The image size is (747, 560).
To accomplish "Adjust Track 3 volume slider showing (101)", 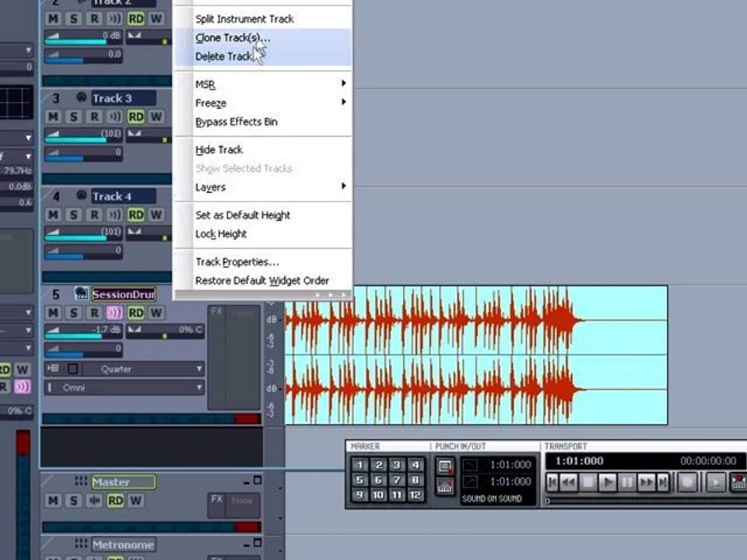I will pos(83,135).
